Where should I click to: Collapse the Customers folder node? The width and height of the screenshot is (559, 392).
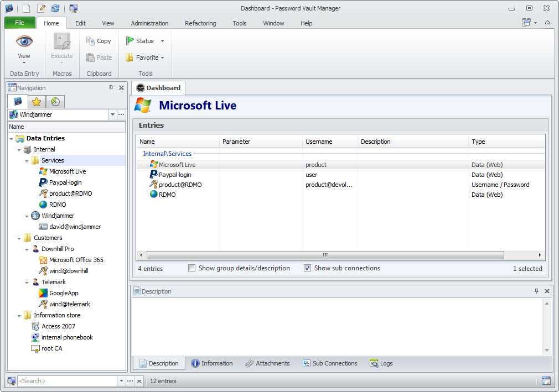coord(19,238)
